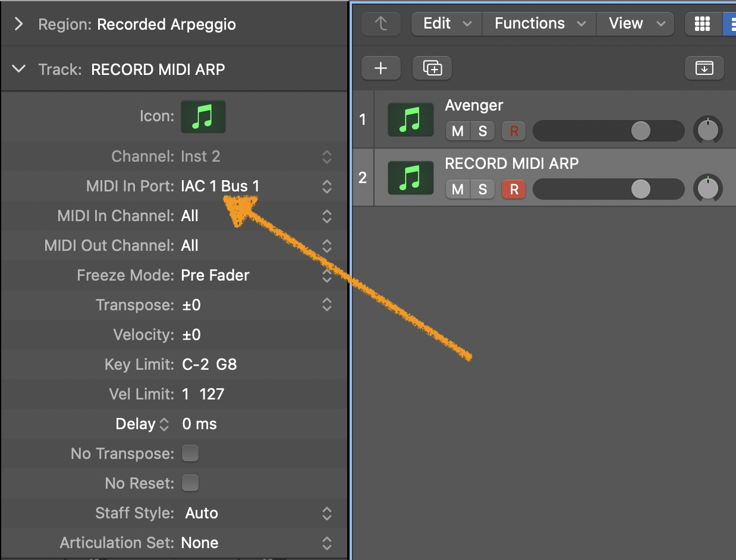Click the Staff Style Auto value
The width and height of the screenshot is (736, 560).
(202, 513)
